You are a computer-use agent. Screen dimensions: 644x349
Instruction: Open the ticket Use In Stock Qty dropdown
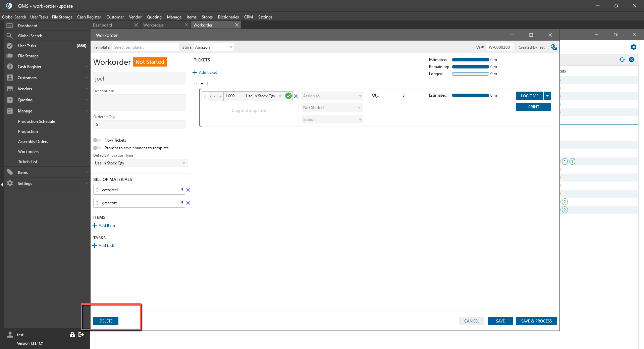[264, 96]
